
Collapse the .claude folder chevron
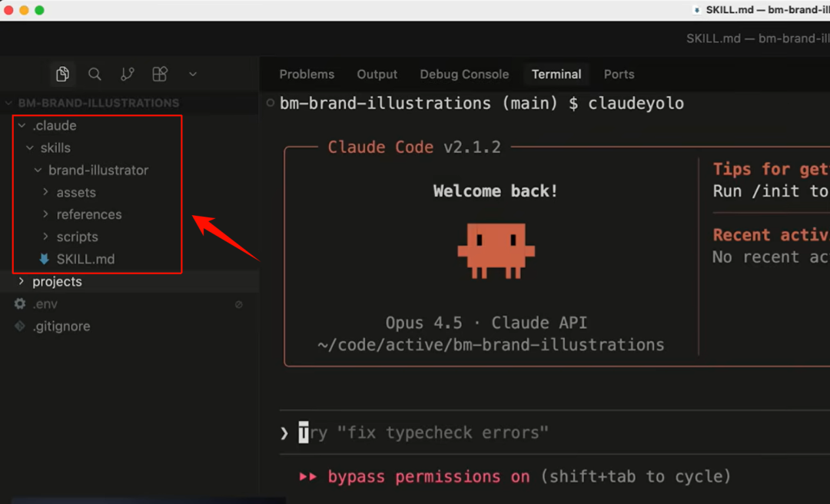22,125
